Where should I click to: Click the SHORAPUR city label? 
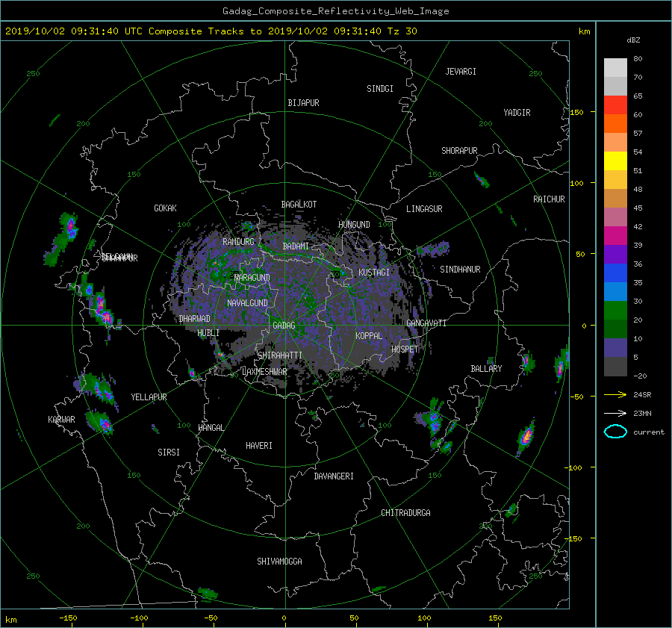(459, 151)
